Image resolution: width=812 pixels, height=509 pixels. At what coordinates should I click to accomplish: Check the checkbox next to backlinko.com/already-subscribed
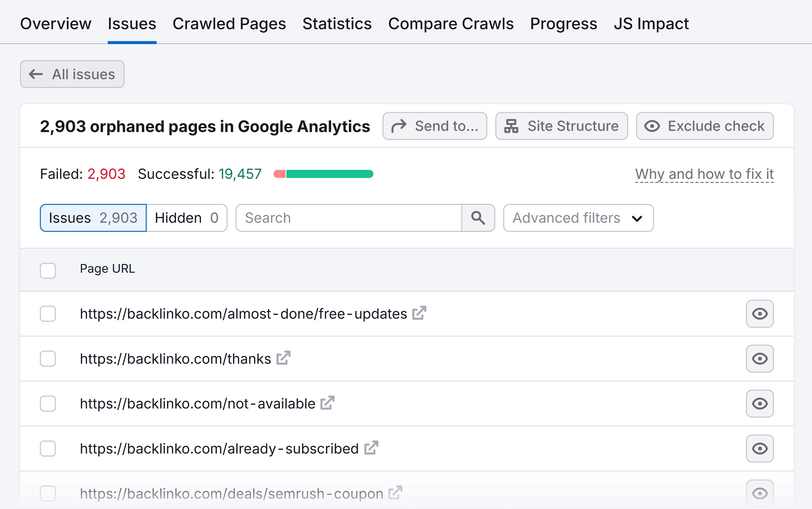pyautogui.click(x=47, y=448)
